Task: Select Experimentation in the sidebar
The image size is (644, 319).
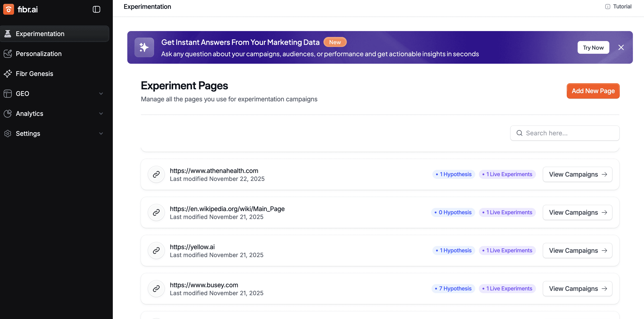Action: click(x=40, y=34)
